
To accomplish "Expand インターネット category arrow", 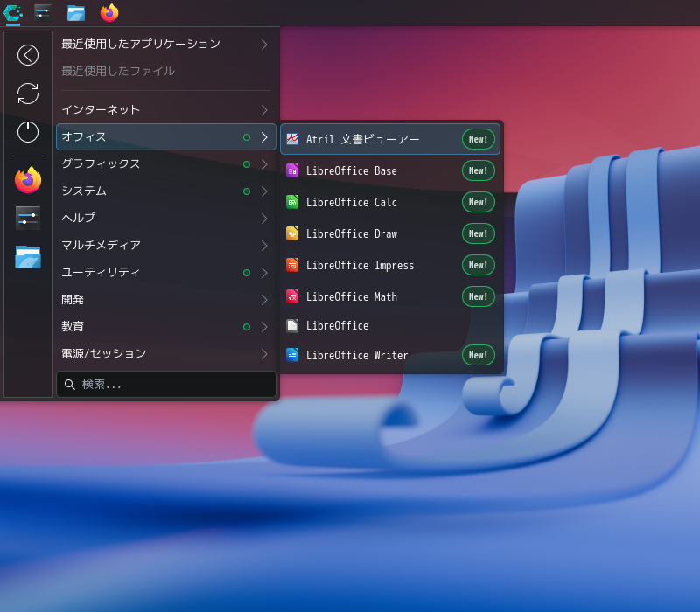I will click(x=264, y=110).
